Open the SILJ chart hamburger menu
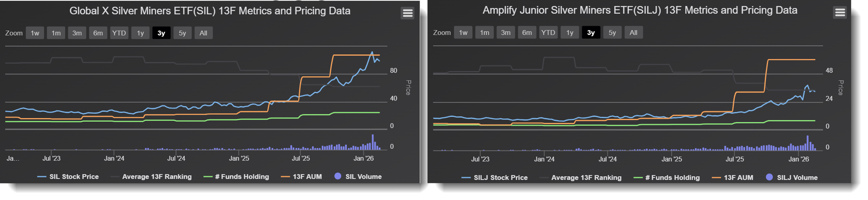 840,12
